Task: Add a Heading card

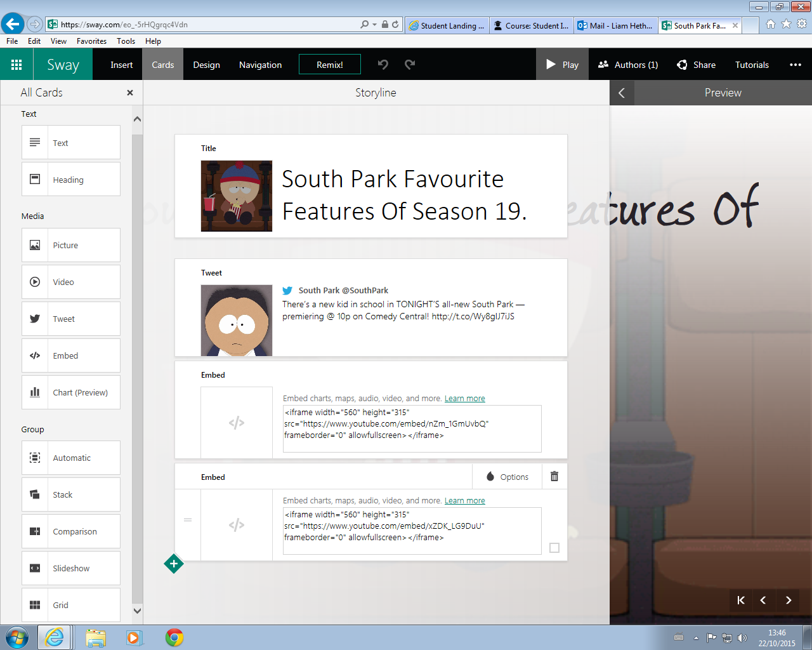Action: (71, 180)
